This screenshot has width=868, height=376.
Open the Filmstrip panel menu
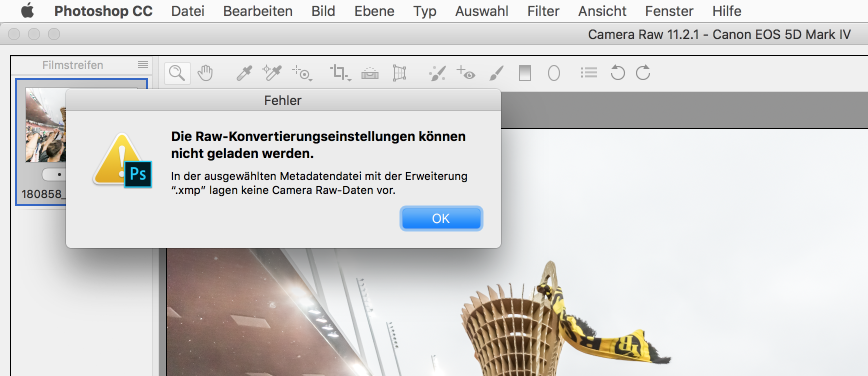click(x=143, y=65)
